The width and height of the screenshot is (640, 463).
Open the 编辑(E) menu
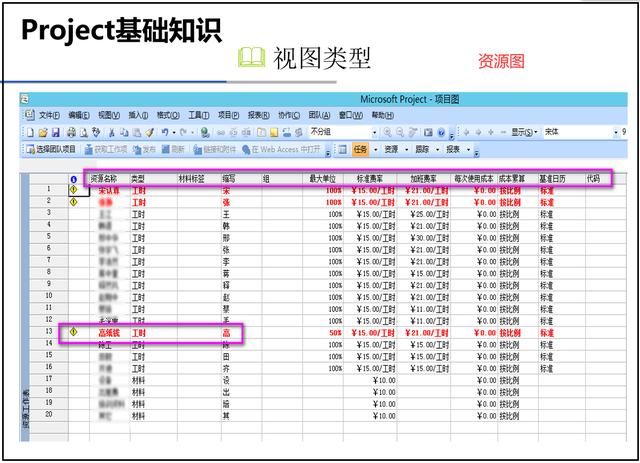click(x=79, y=116)
